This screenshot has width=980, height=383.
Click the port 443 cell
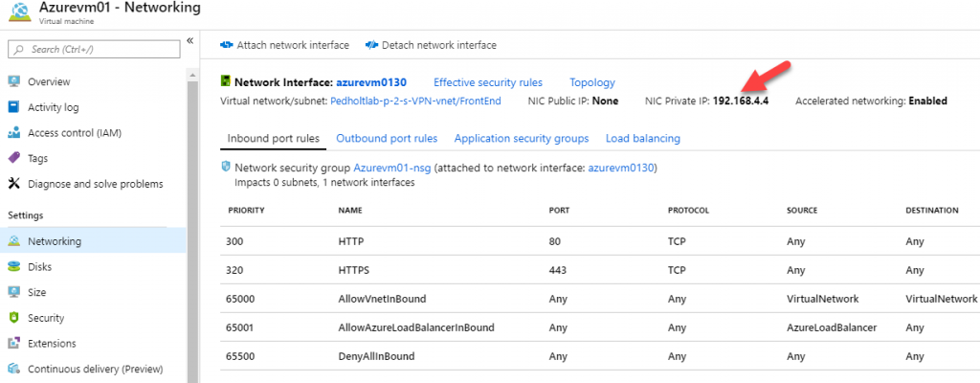click(558, 270)
